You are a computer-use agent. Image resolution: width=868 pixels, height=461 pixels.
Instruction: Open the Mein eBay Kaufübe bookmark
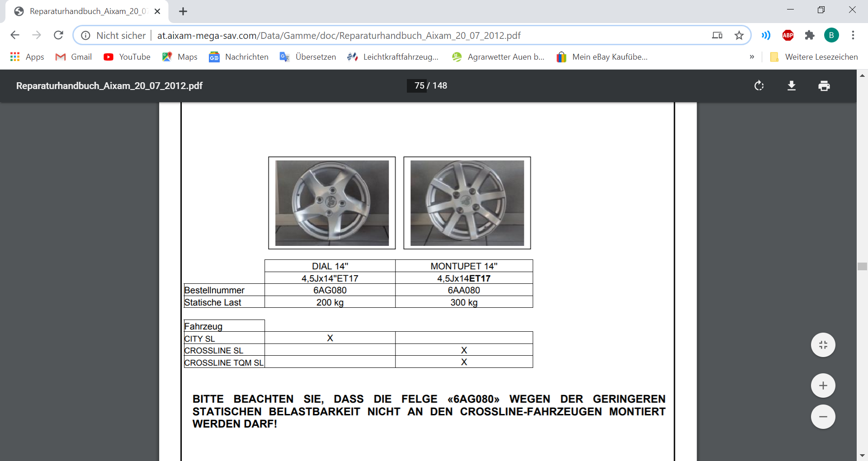602,57
